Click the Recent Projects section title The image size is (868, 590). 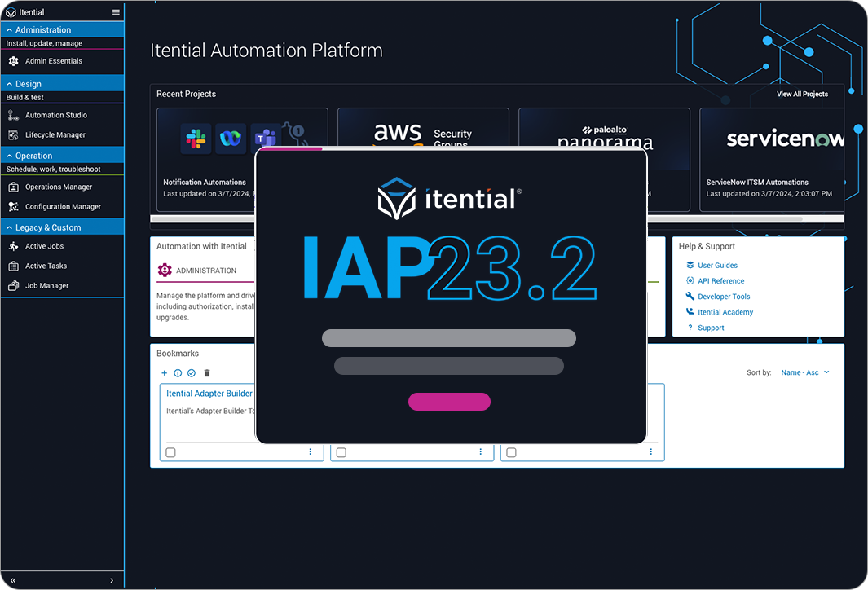tap(186, 94)
